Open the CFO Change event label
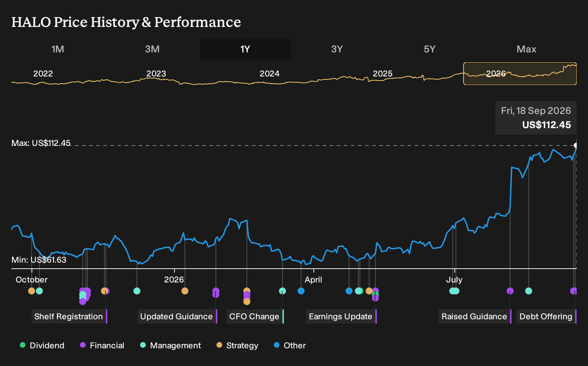This screenshot has width=588, height=366. pos(255,316)
